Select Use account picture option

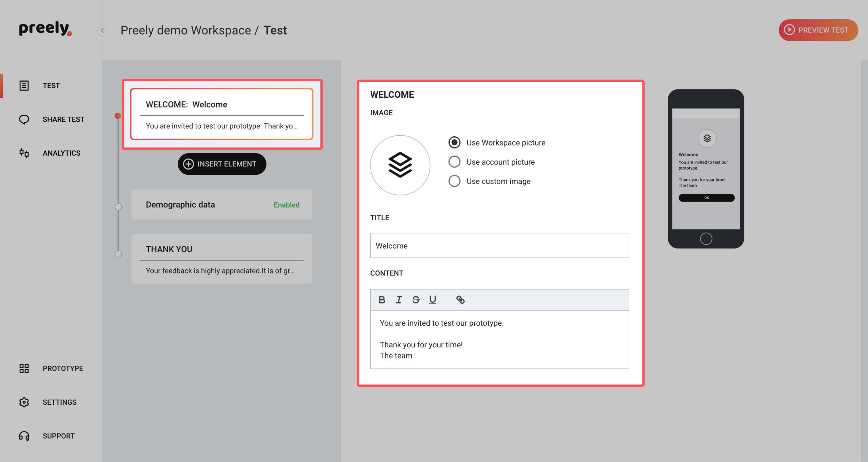(455, 161)
